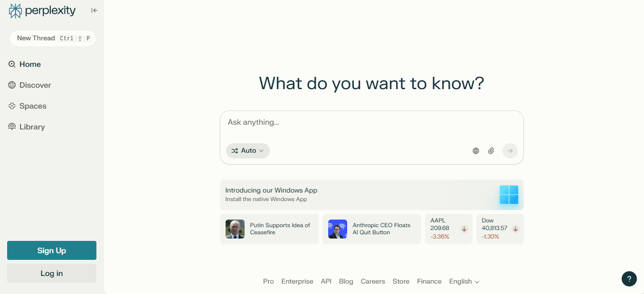This screenshot has height=294, width=644.
Task: Open the Windows App introduction banner
Action: tap(372, 195)
